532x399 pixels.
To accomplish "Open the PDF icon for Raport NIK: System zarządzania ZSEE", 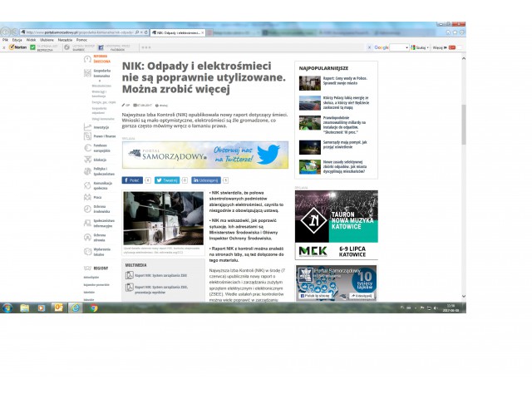I will 130,273.
